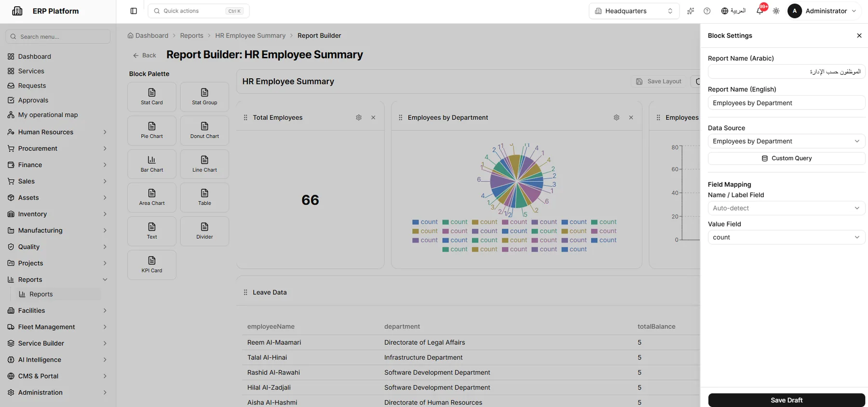
Task: Add a Text block
Action: 152,231
